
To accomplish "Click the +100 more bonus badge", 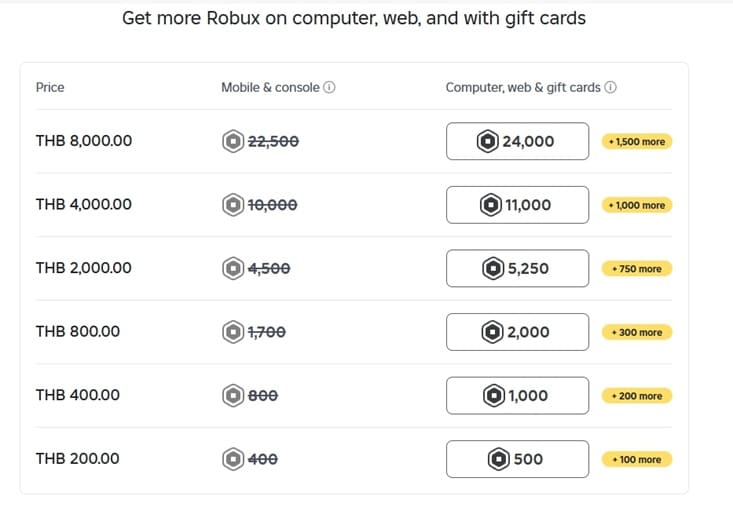I will 637,459.
